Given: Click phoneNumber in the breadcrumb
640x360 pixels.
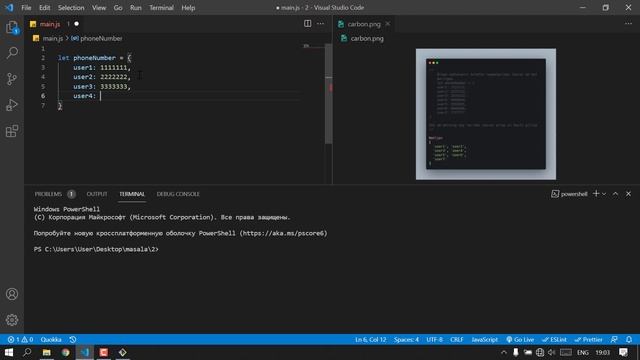Looking at the screenshot, I should click(x=101, y=38).
